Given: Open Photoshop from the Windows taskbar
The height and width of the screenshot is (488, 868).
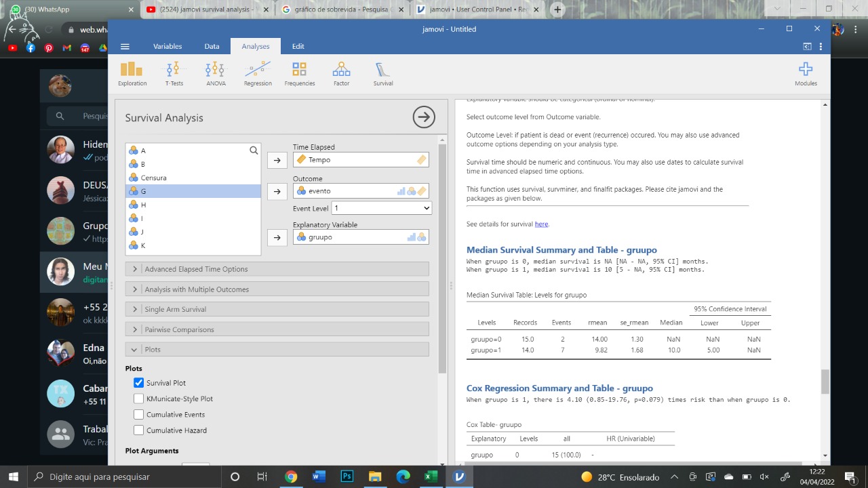Looking at the screenshot, I should 347,476.
